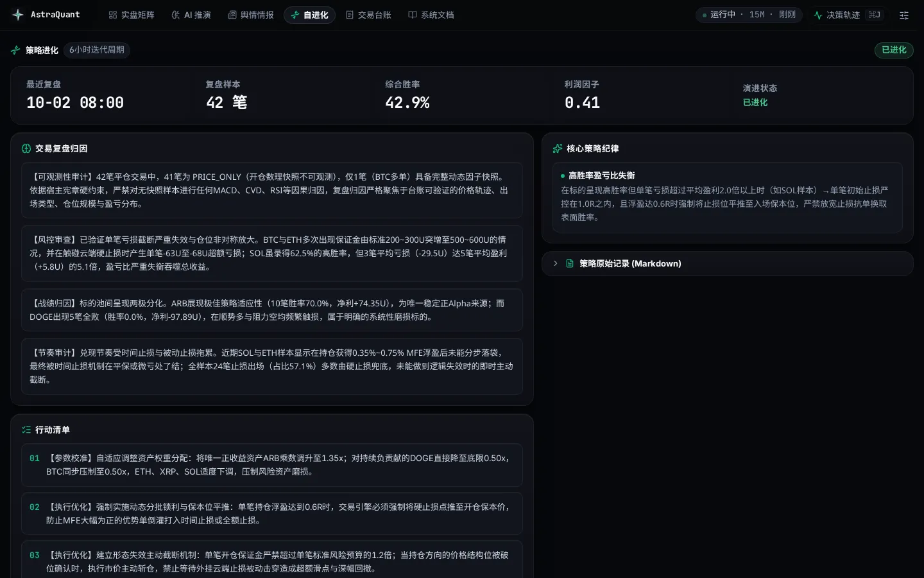
Task: Click the 复盘样本 value 42 笔
Action: (227, 103)
